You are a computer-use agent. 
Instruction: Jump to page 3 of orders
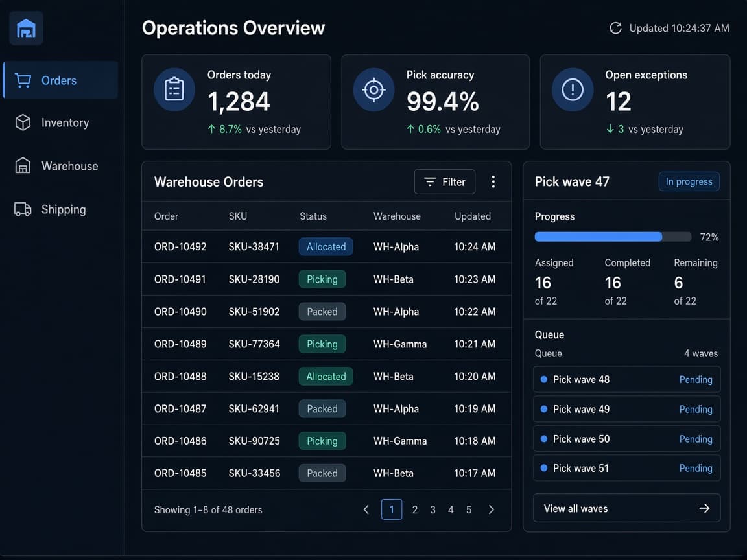[433, 509]
